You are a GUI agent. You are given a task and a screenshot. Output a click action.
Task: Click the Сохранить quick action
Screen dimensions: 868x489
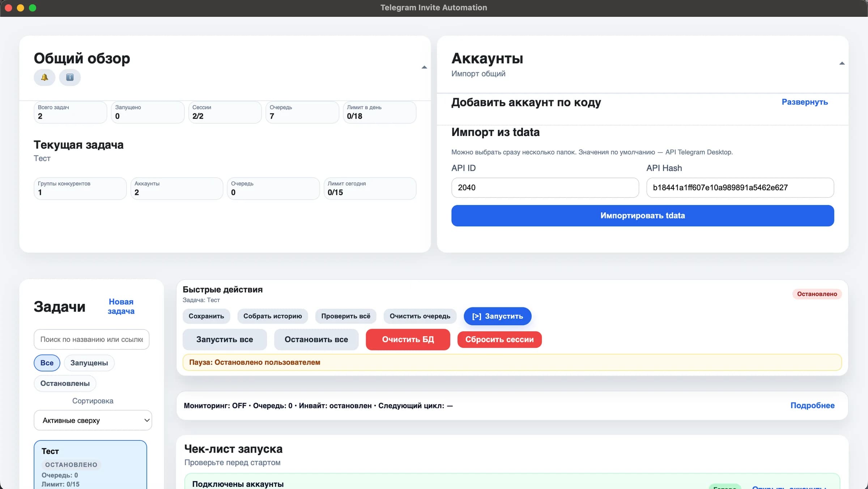pyautogui.click(x=206, y=316)
